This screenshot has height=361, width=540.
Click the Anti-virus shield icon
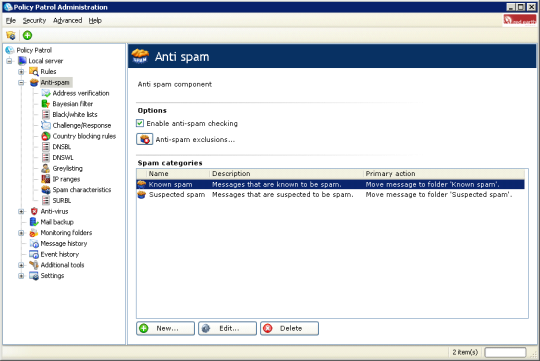pos(34,211)
